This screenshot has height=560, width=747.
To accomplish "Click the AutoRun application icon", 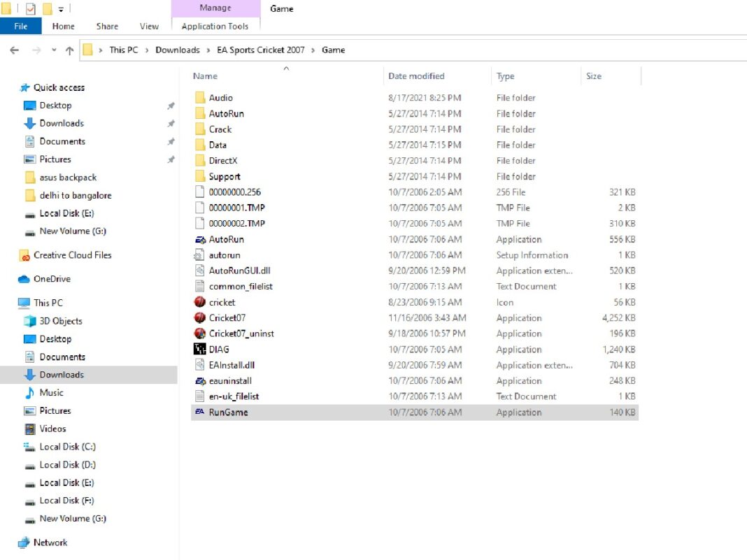I will coord(199,240).
